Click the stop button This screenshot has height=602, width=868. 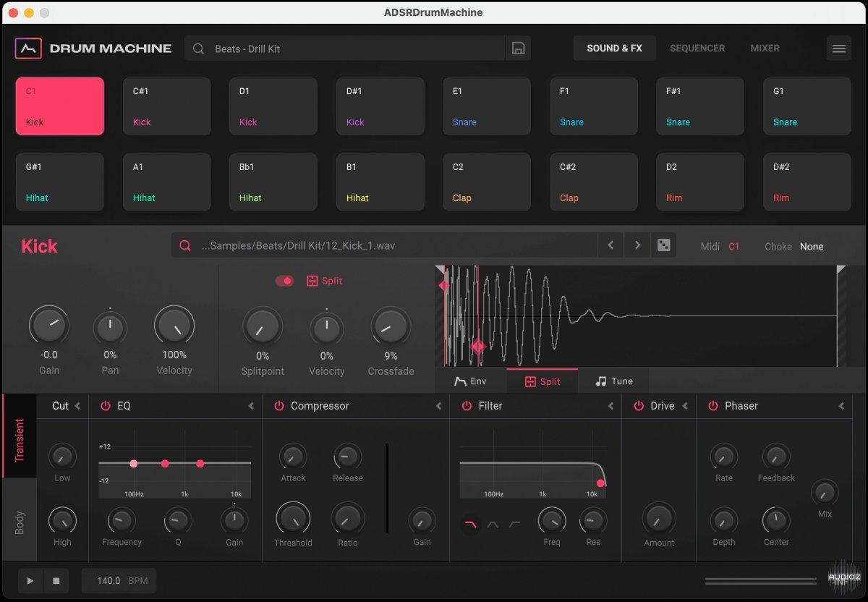click(56, 581)
